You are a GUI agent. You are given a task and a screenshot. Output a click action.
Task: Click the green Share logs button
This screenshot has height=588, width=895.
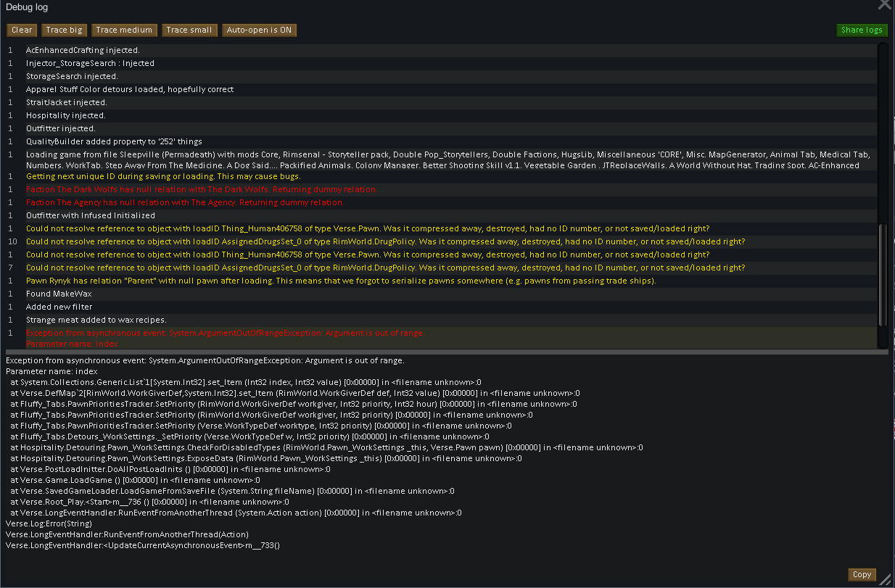click(x=862, y=30)
